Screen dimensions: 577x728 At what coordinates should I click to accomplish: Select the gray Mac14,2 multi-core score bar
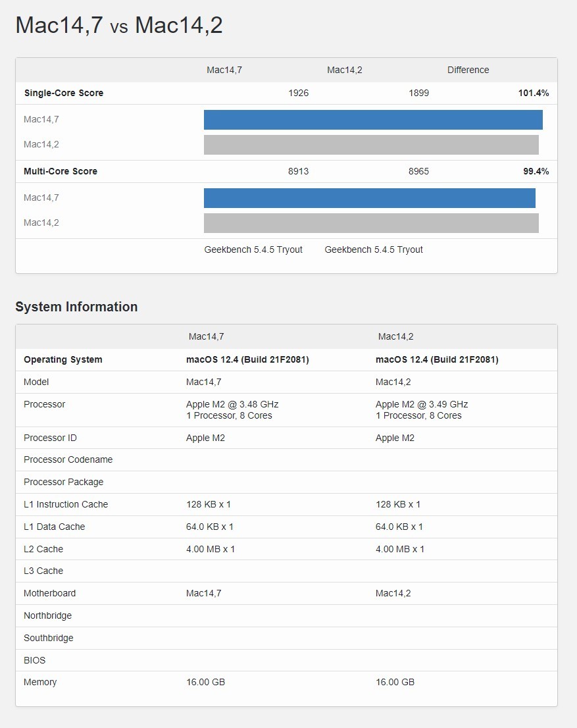click(371, 223)
